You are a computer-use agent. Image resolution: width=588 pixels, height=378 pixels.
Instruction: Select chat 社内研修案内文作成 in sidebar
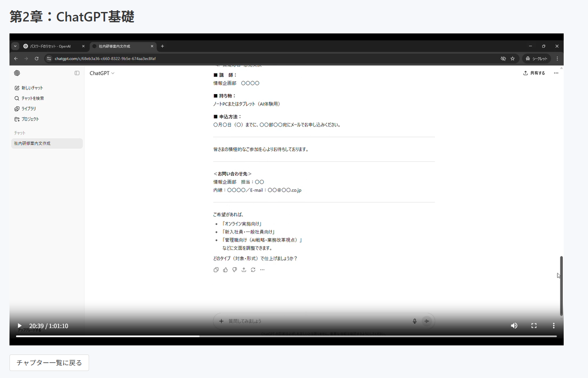(x=47, y=143)
